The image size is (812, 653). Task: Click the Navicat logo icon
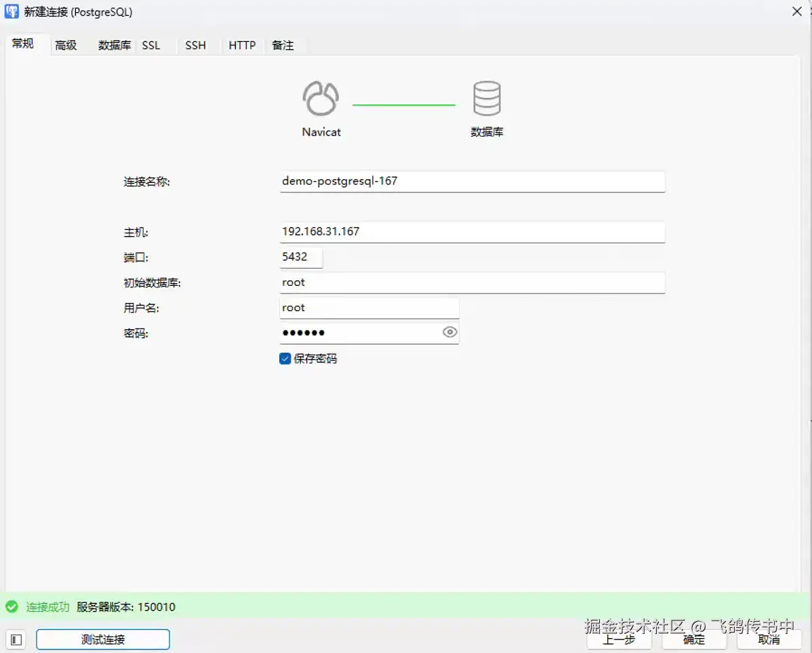[321, 98]
